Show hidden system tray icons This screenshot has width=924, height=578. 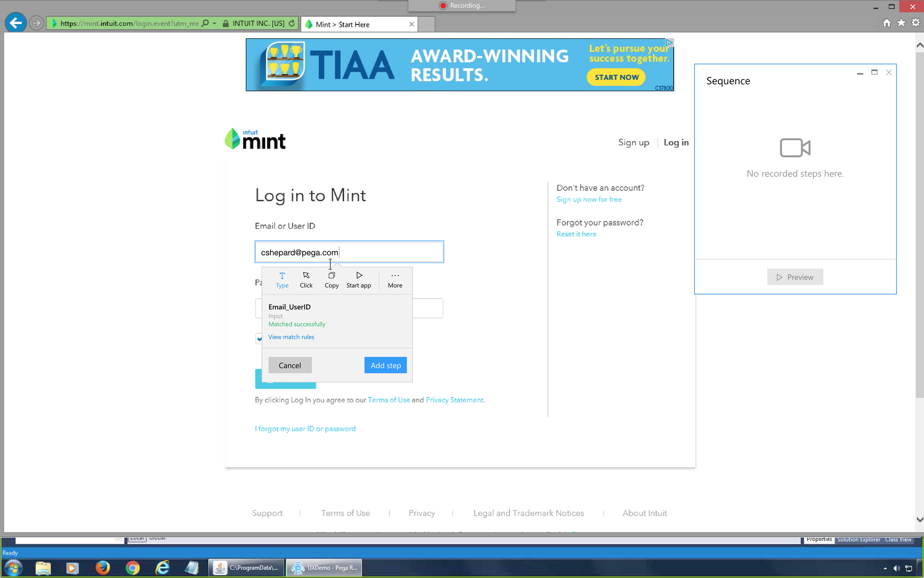(x=885, y=568)
